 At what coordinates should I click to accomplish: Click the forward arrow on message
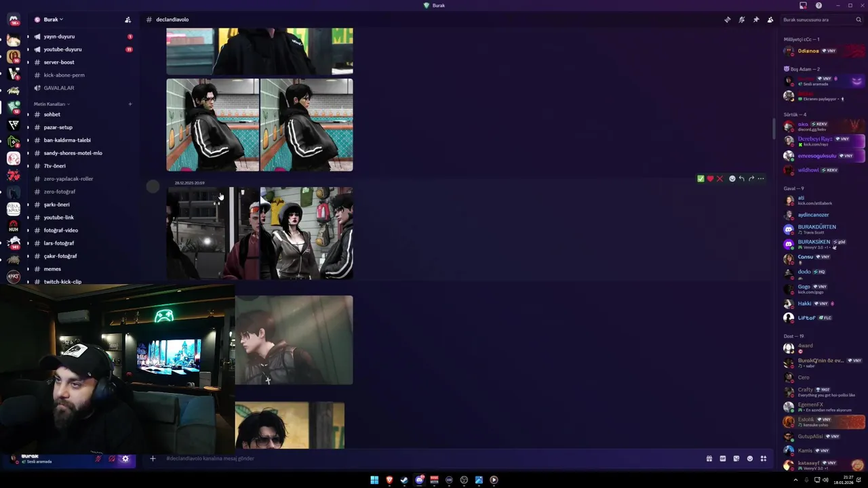(751, 179)
